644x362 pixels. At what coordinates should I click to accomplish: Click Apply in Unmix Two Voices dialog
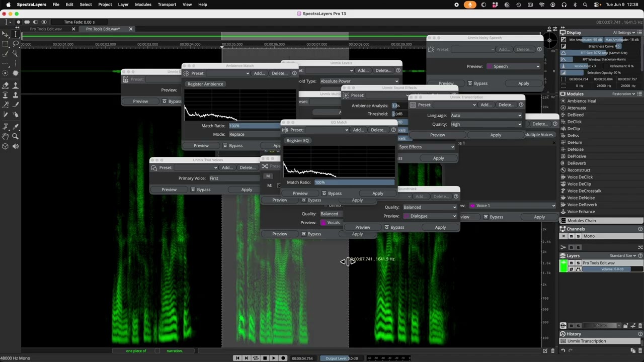[247, 190]
